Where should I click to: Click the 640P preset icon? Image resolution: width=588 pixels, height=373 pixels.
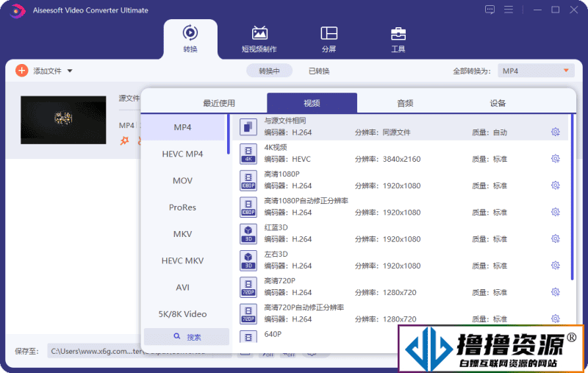248,337
